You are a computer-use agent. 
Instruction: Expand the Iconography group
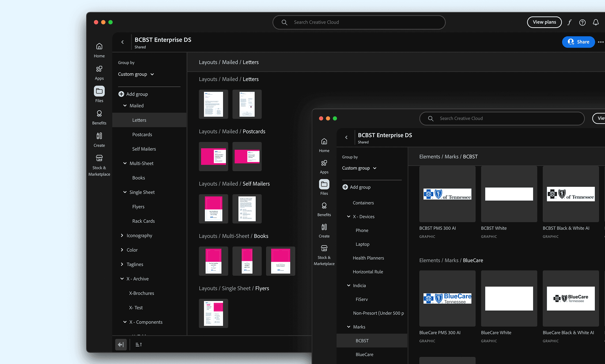122,235
